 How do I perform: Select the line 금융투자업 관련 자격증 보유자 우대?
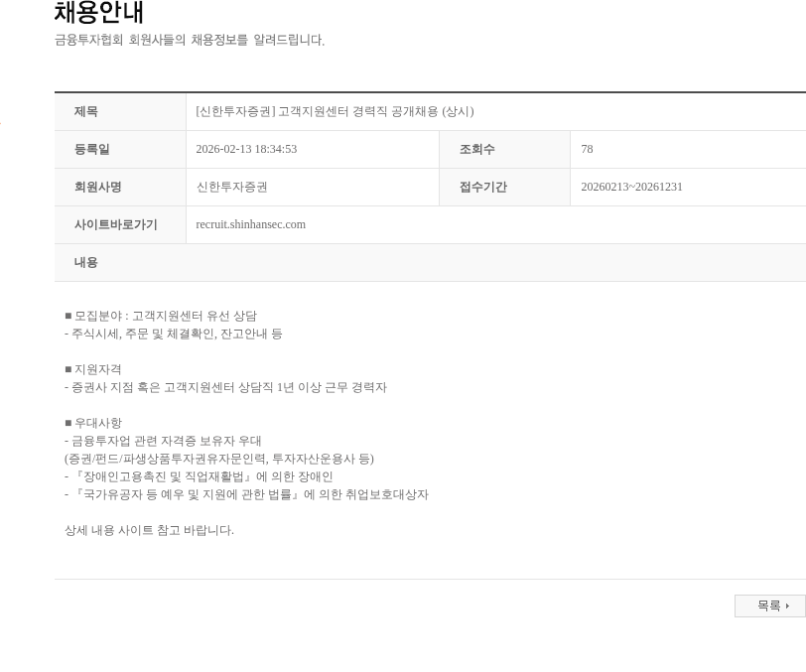[x=163, y=441]
